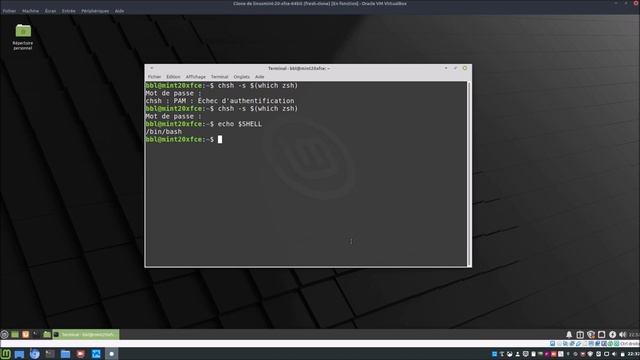Maximize the terminal window
Image resolution: width=640 pixels, height=360 pixels.
pos(456,68)
